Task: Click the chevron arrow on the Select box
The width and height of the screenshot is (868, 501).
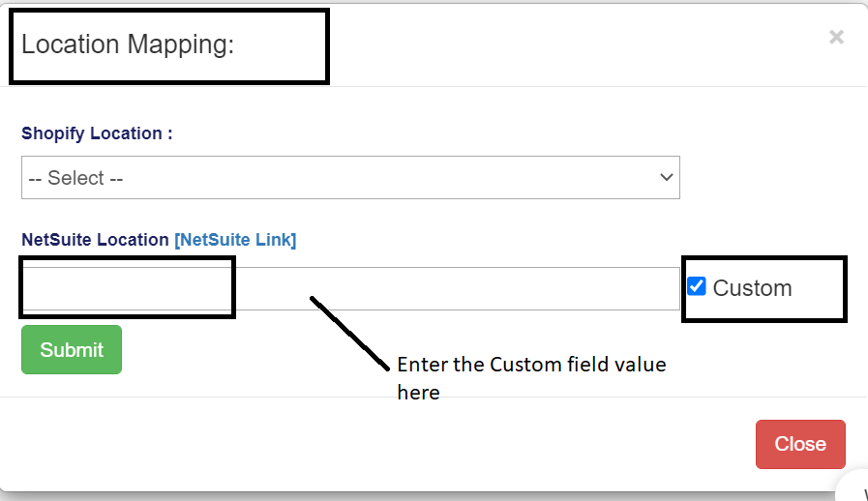Action: (x=666, y=178)
